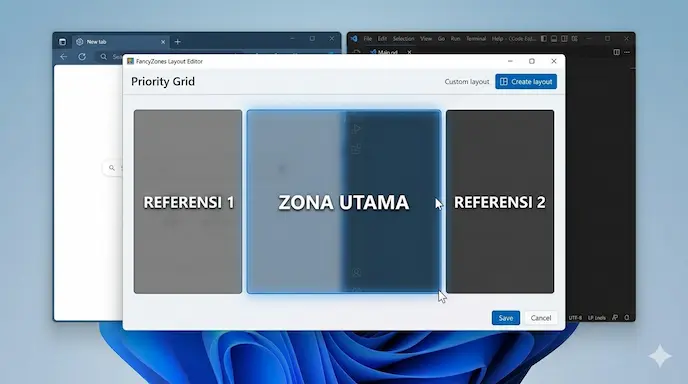This screenshot has height=384, width=688.
Task: Open the Selection menu in code editor
Action: point(403,39)
